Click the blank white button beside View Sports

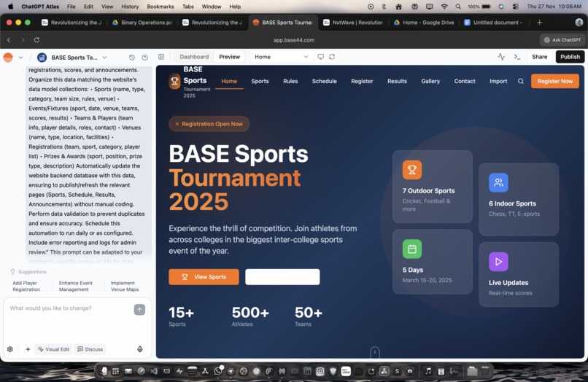(282, 277)
